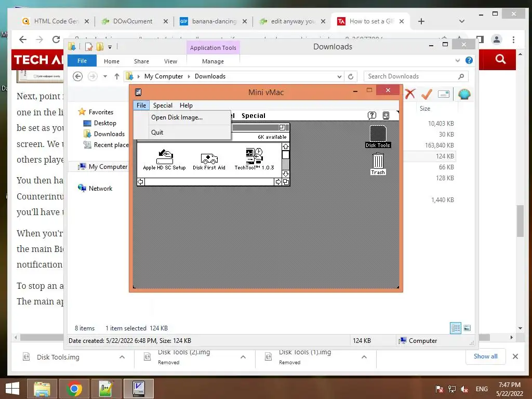Viewport: 532px width, 399px height.
Task: Select Downloads in Explorer sidebar
Action: tap(109, 134)
